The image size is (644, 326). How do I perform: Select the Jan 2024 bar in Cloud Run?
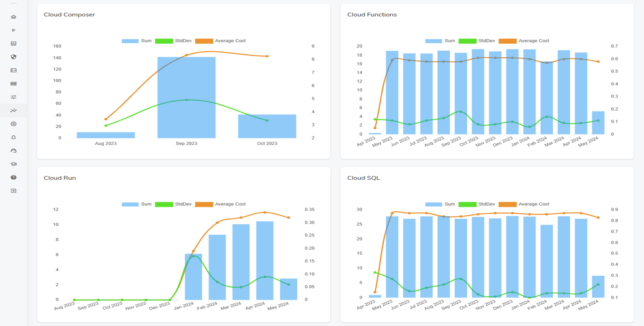coord(193,277)
